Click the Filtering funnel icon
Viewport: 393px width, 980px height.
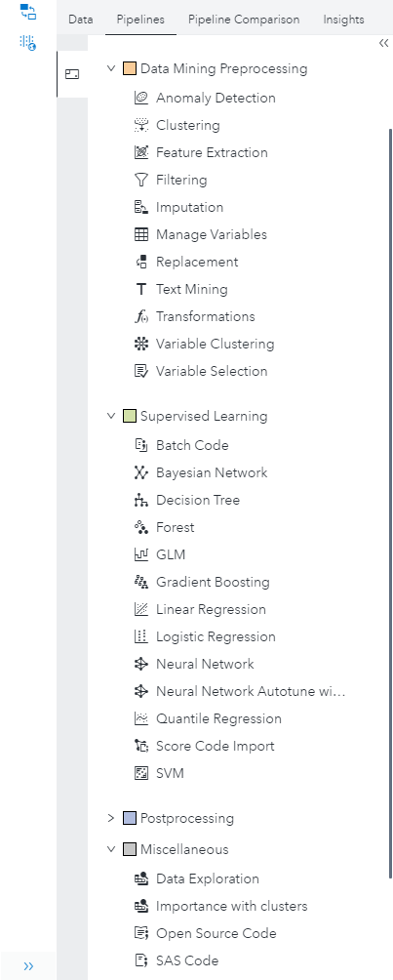tap(141, 180)
